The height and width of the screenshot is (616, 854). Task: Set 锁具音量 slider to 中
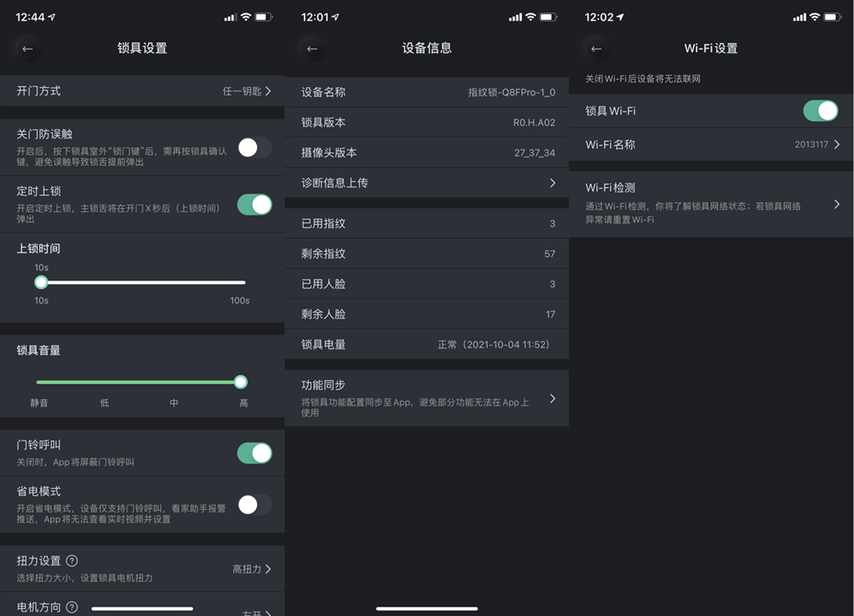pyautogui.click(x=174, y=382)
